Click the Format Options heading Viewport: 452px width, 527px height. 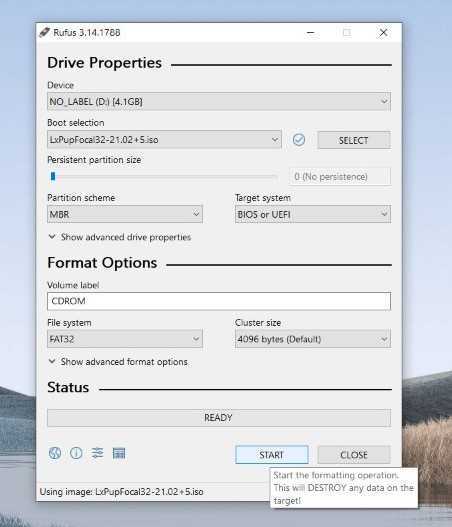(x=102, y=263)
